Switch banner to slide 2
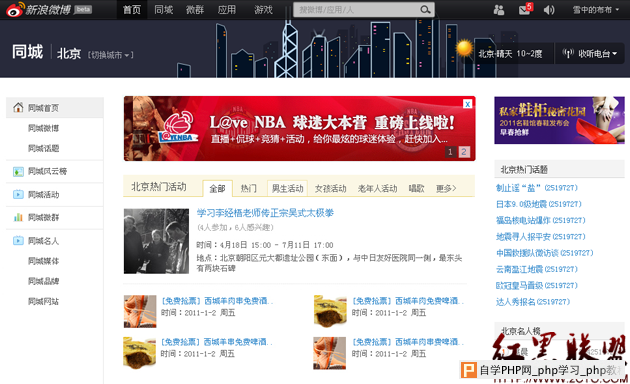 464,152
